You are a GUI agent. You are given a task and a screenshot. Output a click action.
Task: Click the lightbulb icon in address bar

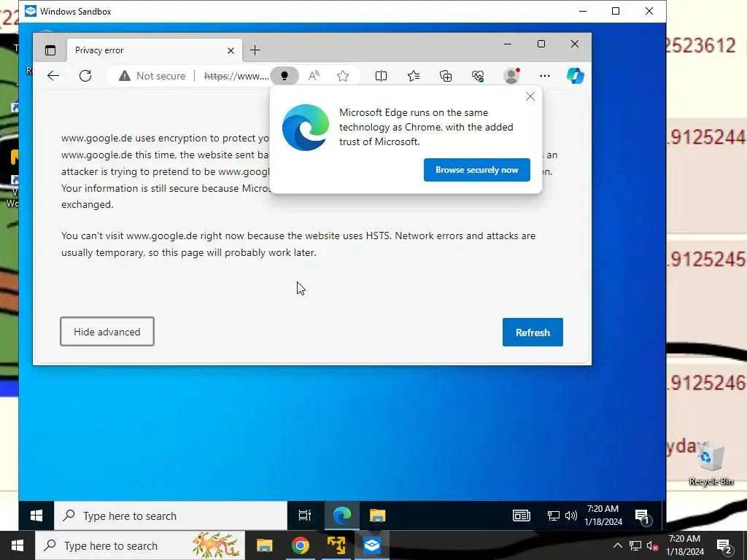(x=285, y=76)
